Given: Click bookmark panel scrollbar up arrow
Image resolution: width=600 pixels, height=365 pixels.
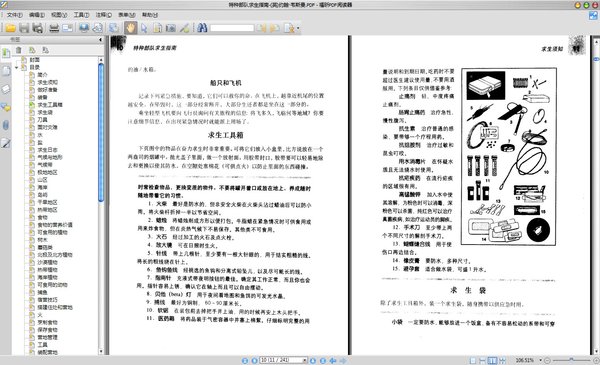Looking at the screenshot, I should [101, 60].
